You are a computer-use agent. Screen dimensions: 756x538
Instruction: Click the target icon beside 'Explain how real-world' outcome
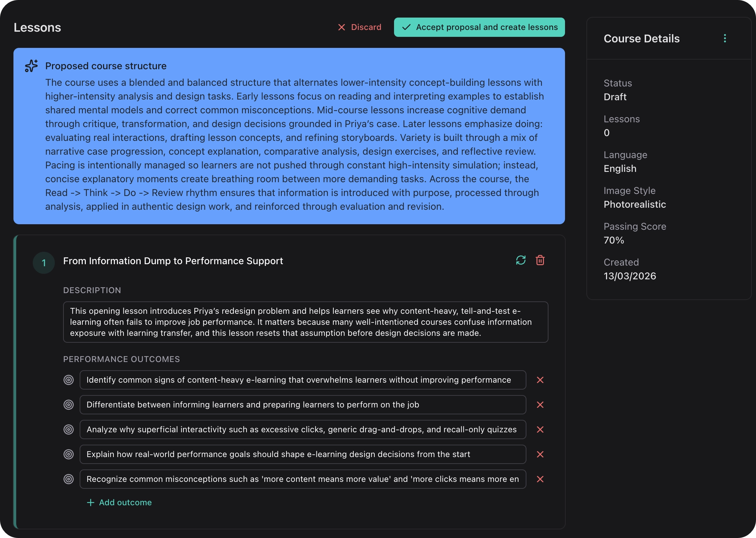click(x=69, y=454)
